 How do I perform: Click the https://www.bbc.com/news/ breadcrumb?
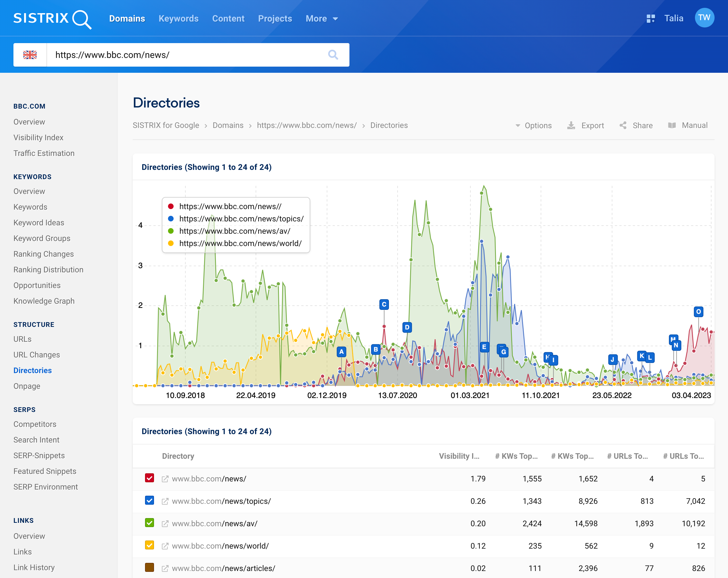[x=307, y=125]
